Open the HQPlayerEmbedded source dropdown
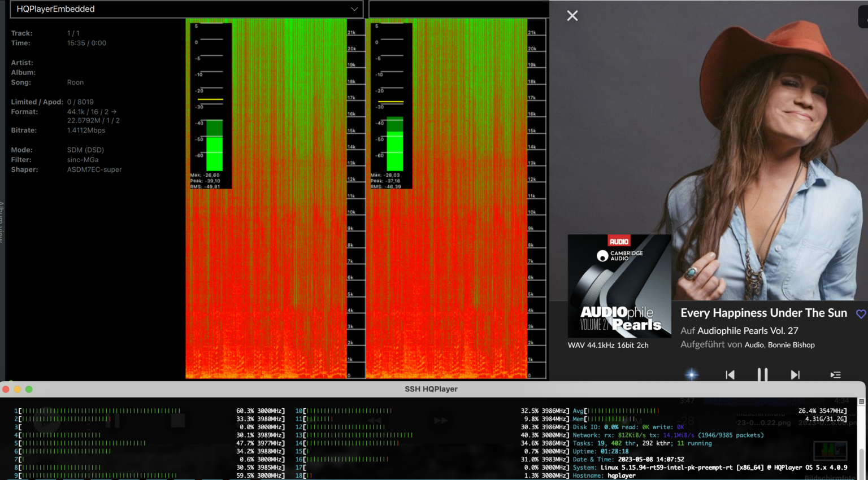Viewport: 868px width, 480px height. (355, 9)
